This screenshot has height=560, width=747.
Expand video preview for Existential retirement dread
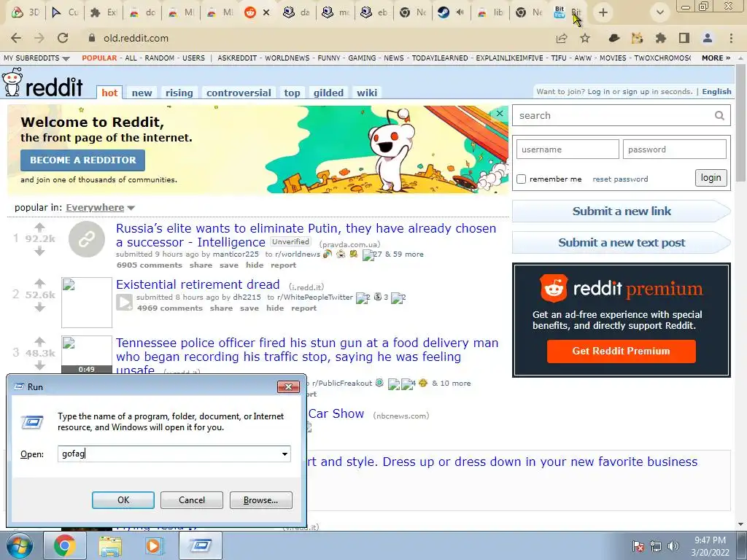[x=124, y=303]
